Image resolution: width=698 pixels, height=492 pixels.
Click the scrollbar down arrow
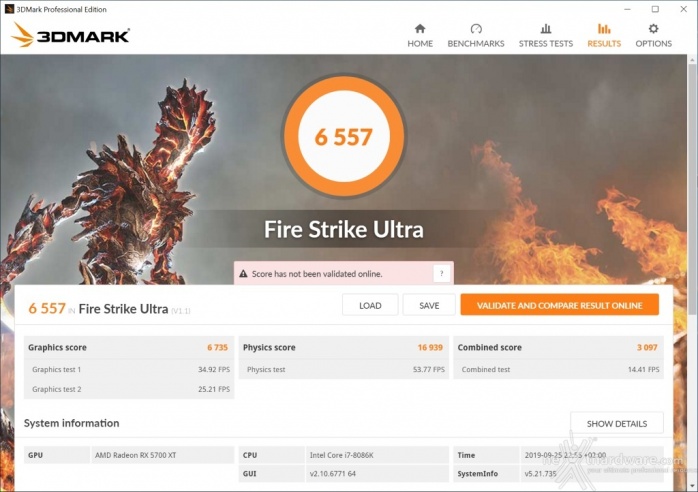click(692, 485)
